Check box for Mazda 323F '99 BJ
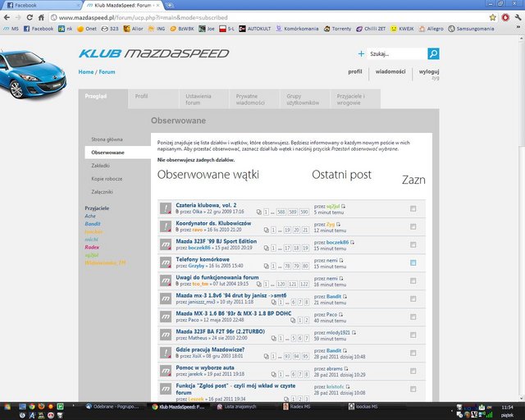Screen dimensions: 525x420 [x=413, y=244]
